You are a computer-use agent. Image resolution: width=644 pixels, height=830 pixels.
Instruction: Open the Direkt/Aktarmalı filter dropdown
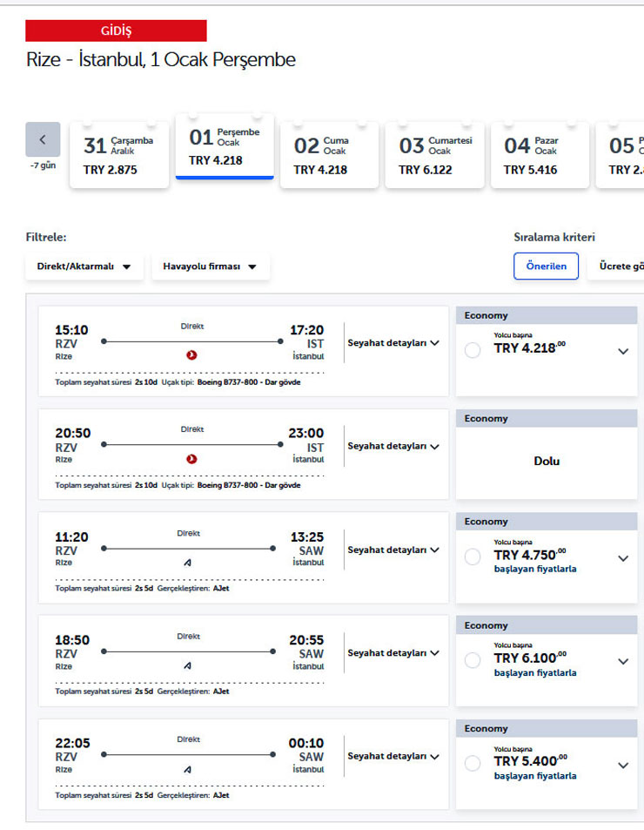[84, 267]
